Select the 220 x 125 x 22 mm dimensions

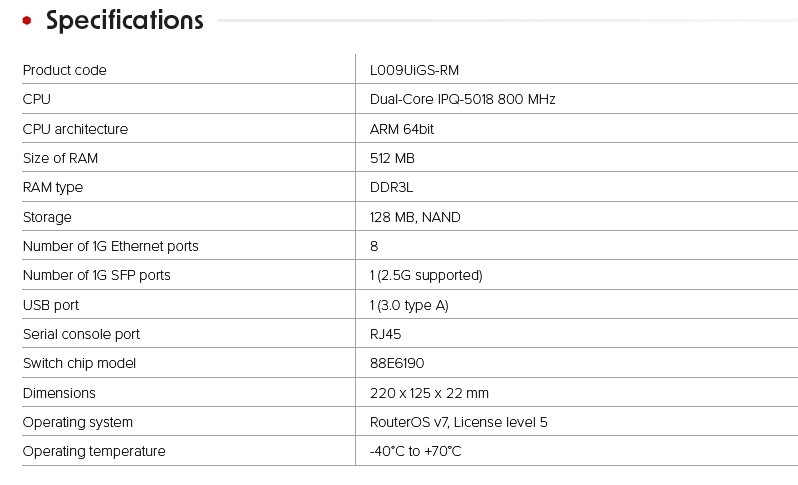point(429,393)
